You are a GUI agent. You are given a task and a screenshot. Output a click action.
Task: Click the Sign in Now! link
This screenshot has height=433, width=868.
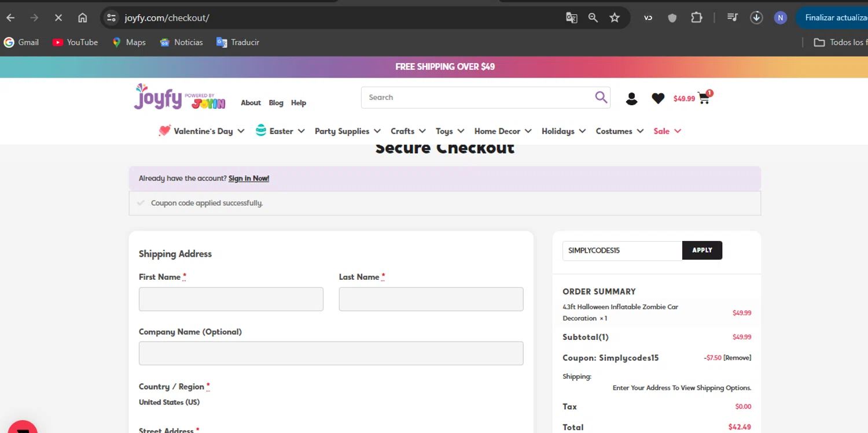point(249,179)
